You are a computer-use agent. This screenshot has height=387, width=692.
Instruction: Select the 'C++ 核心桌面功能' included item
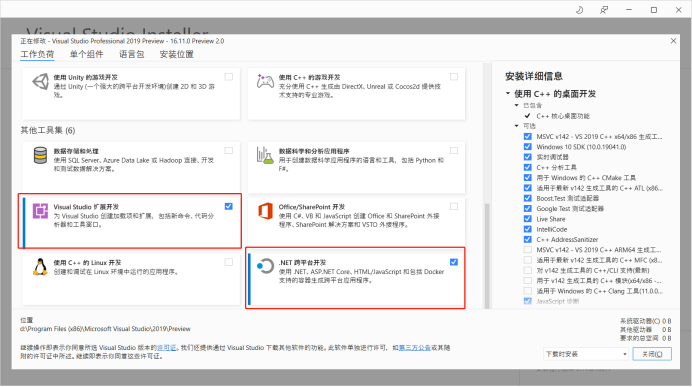(563, 116)
